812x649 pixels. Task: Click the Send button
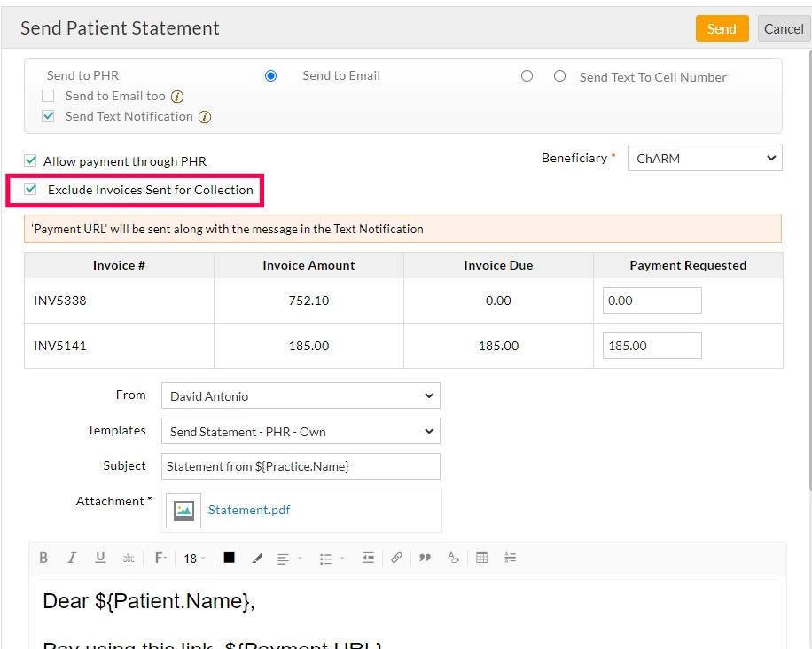722,28
